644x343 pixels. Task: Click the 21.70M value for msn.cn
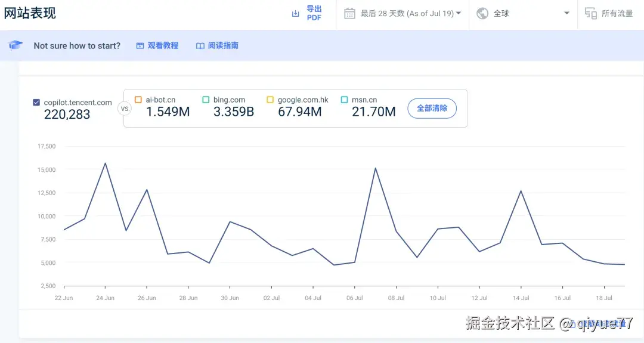(x=374, y=112)
